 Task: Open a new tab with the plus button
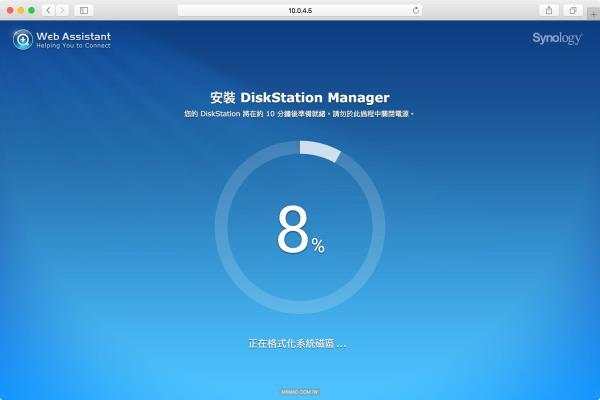point(593,14)
